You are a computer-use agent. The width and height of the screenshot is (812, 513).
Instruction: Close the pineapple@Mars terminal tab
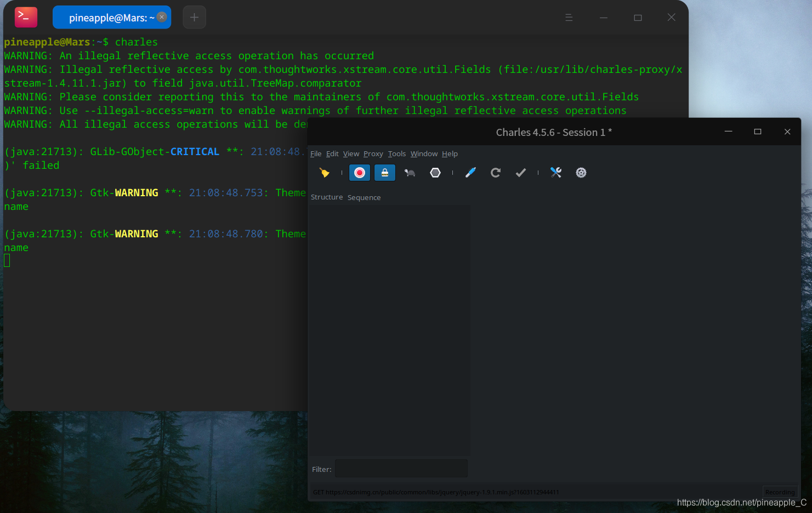(162, 17)
